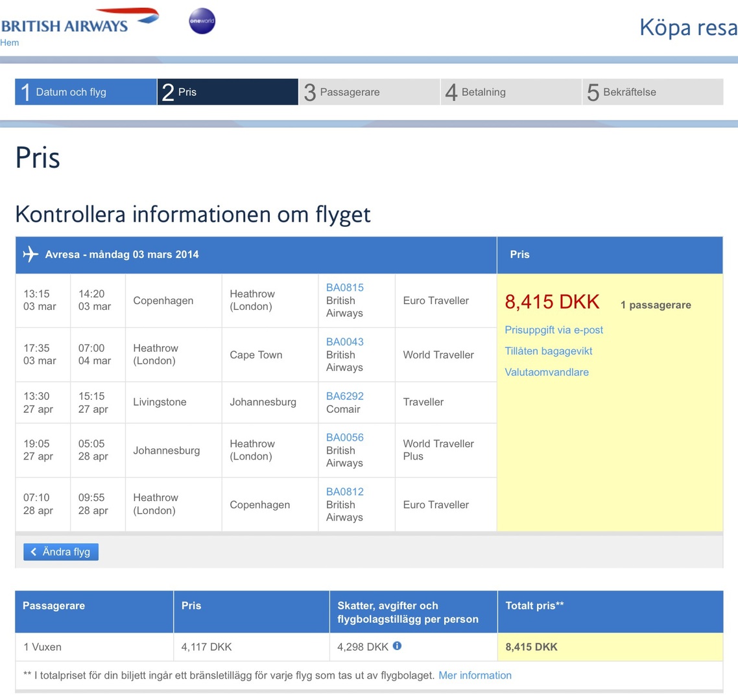Open flight BA0043 details
Image resolution: width=738 pixels, height=700 pixels.
pos(344,342)
